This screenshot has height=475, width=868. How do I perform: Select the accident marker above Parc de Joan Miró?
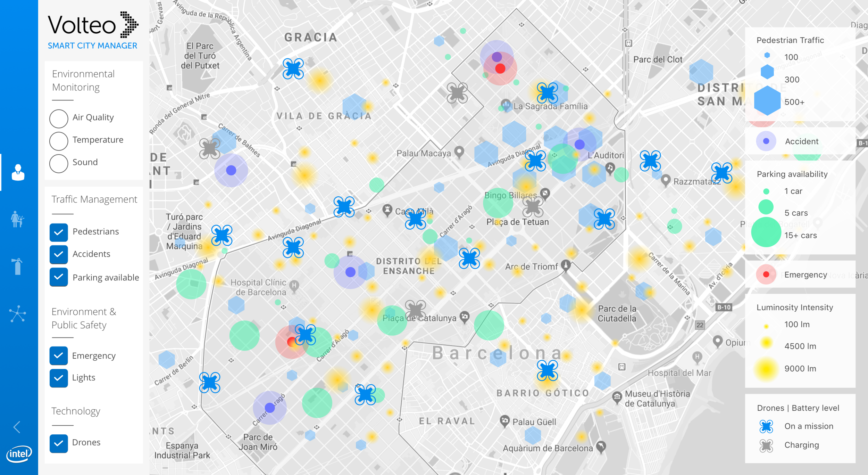pos(270,408)
